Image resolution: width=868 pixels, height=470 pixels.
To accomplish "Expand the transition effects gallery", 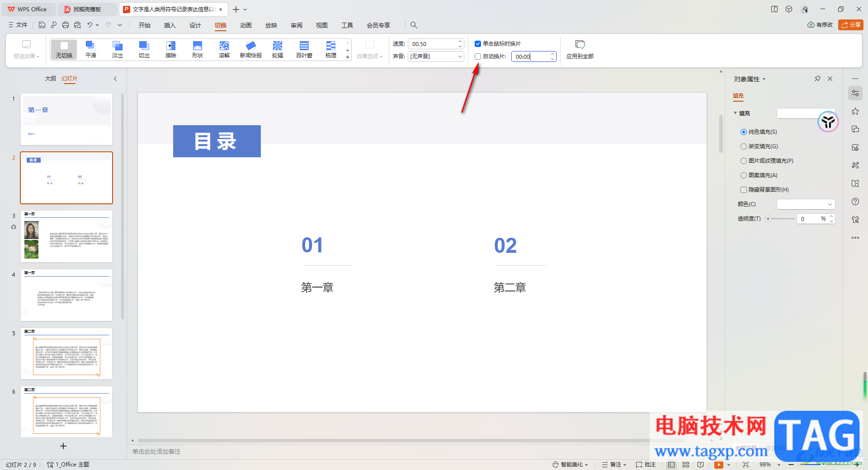I will coord(348,57).
